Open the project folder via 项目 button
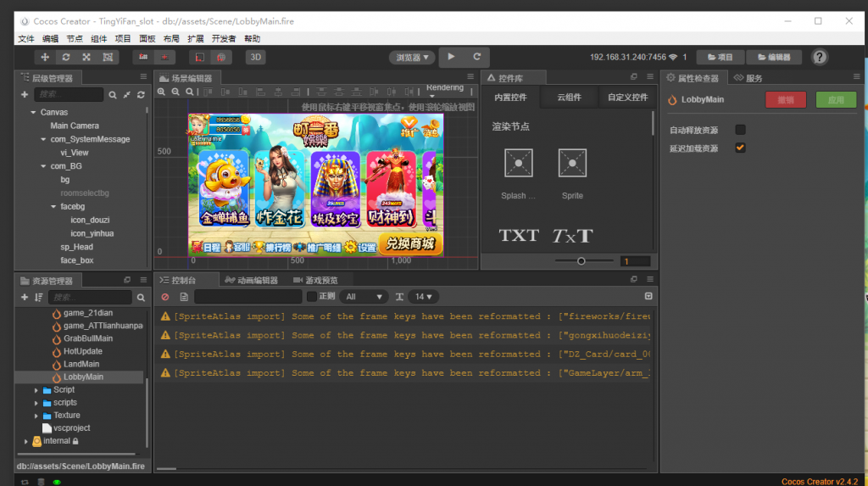The height and width of the screenshot is (486, 868). (720, 57)
